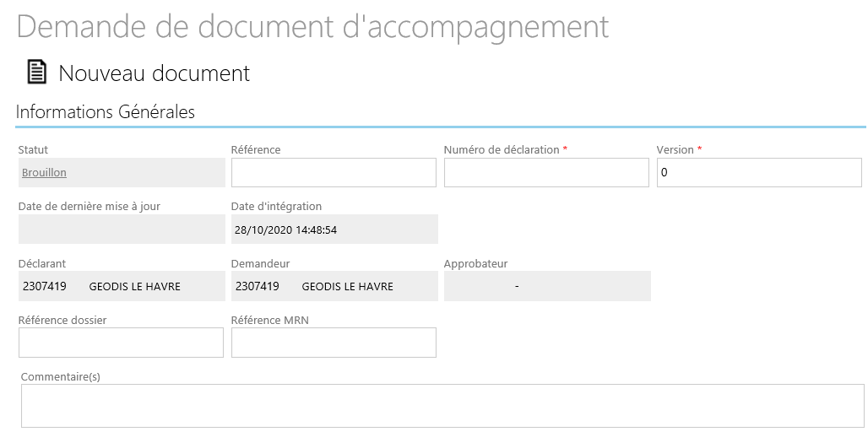Click into the Numéro de déclaration field

tap(546, 173)
